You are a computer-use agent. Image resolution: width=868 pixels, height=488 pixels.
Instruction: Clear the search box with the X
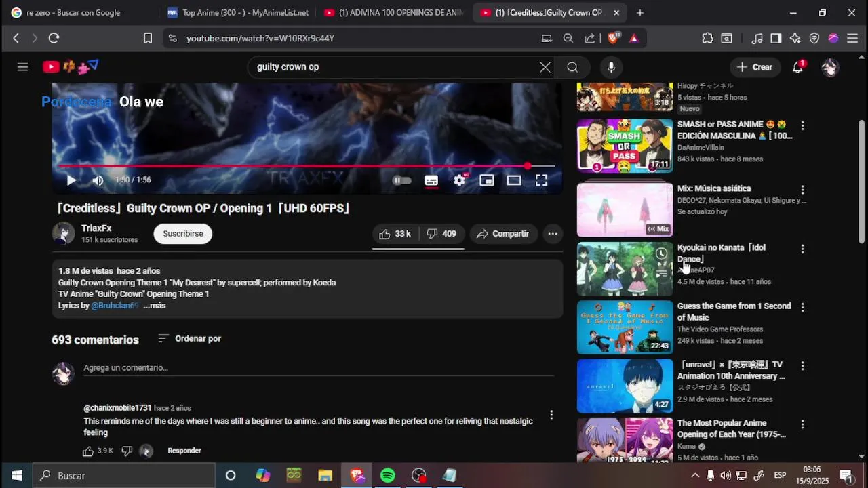coord(545,67)
